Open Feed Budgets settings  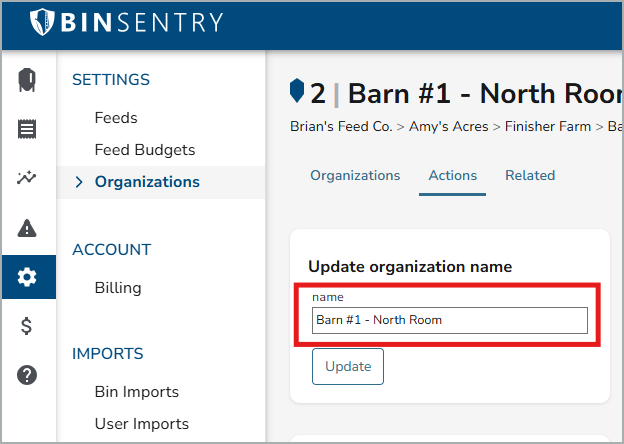tap(145, 150)
